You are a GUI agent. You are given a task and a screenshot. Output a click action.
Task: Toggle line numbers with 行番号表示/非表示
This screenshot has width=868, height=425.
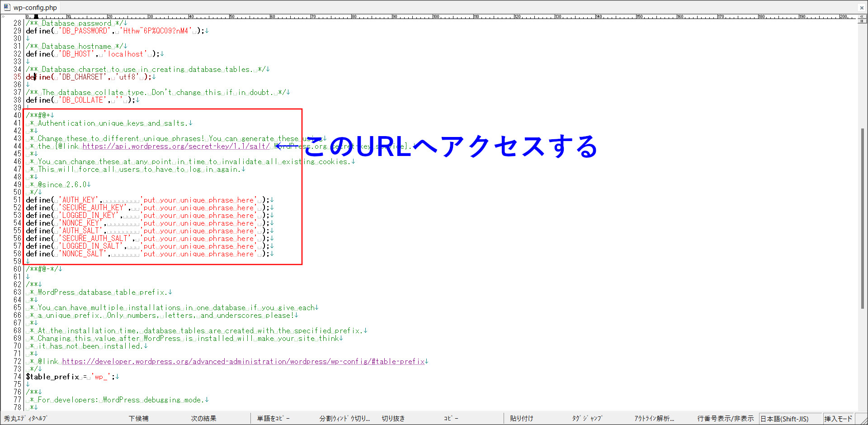725,419
